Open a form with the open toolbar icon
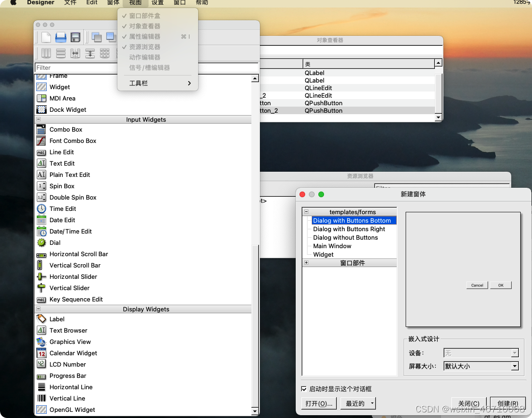The width and height of the screenshot is (532, 418). (60, 37)
